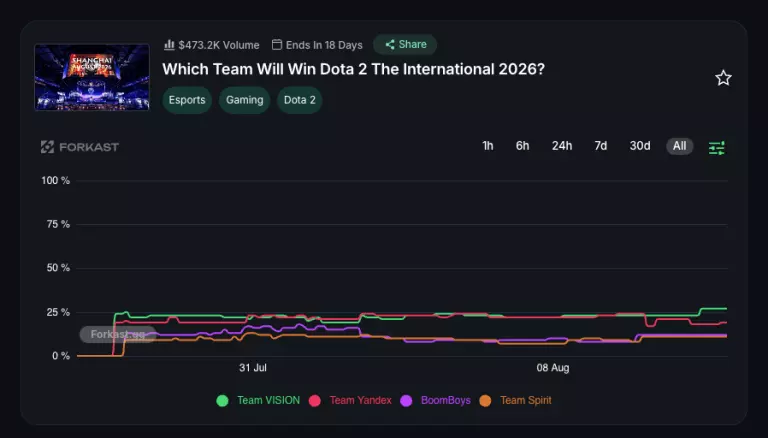
Task: Click the 100 % axis label
Action: (55, 180)
